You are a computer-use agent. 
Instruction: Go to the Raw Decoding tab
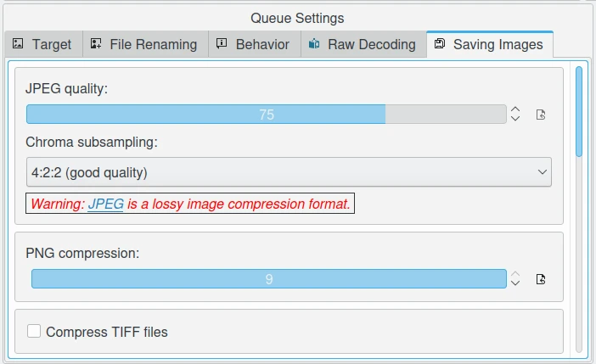point(372,44)
